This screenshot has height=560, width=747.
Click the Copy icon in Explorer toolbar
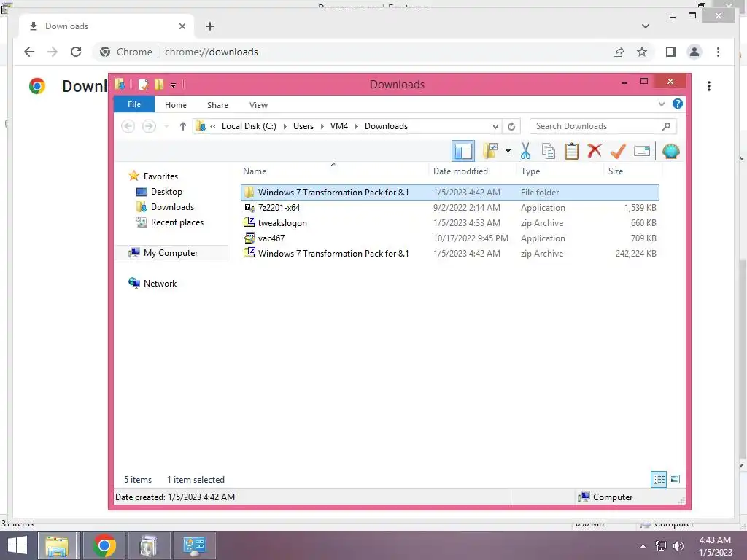click(x=549, y=152)
